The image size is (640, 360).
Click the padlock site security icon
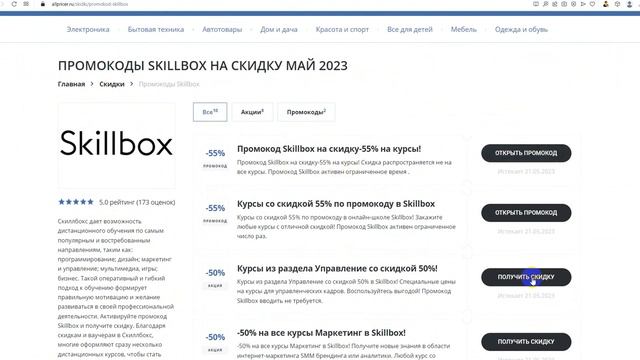43,4
